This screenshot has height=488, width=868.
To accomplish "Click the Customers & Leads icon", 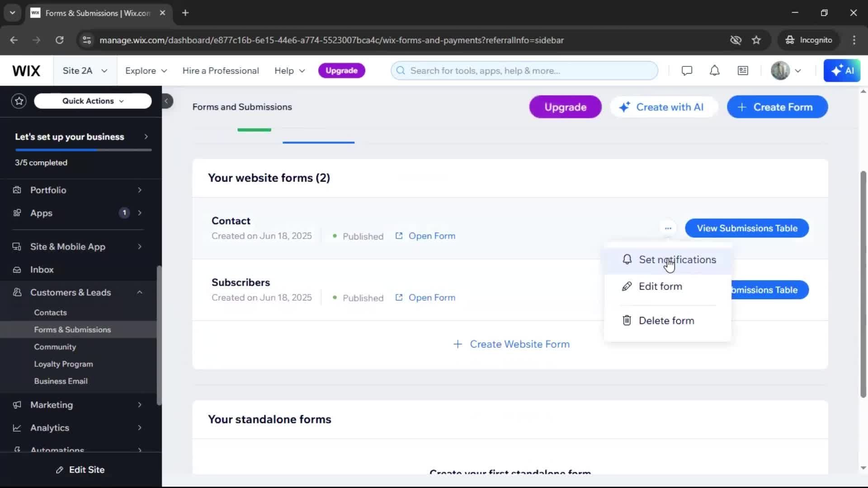I will 17,292.
